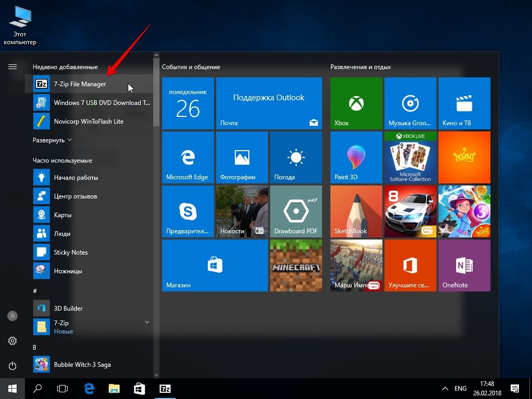Image resolution: width=532 pixels, height=399 pixels.
Task: Open Люди contacts app
Action: coord(89,233)
